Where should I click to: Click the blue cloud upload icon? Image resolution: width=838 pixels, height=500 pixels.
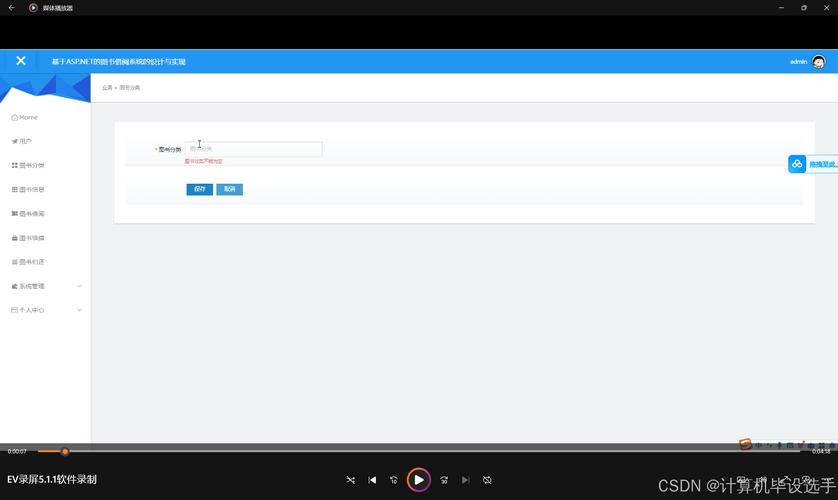pos(797,164)
